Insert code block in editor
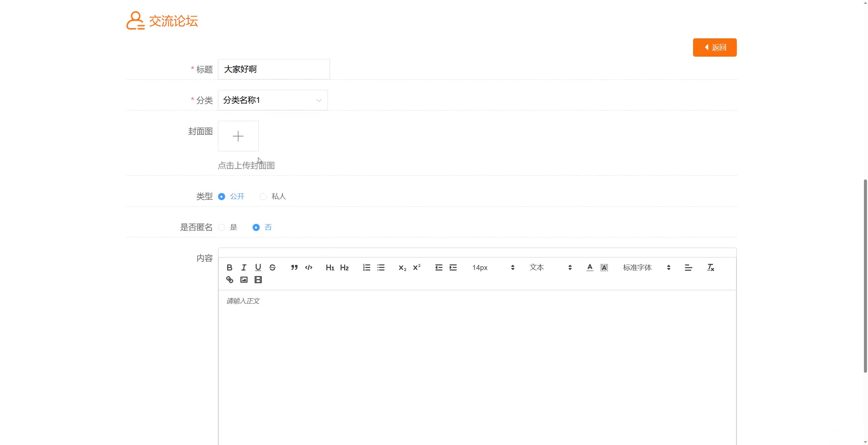 click(309, 268)
